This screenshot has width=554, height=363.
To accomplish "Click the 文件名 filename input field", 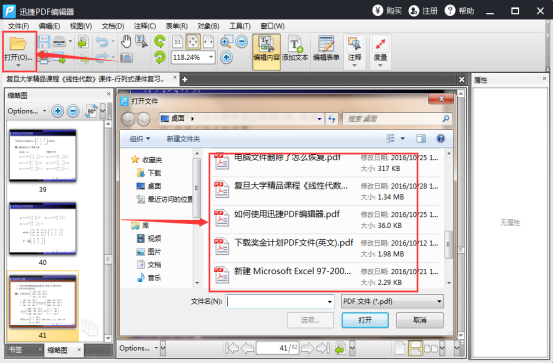I will [x=280, y=301].
